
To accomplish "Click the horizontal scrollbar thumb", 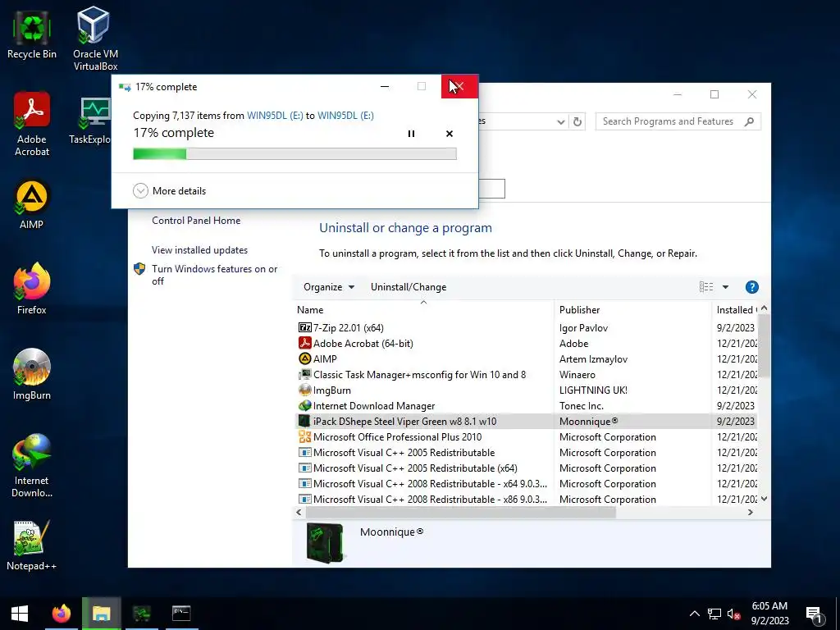I will [x=461, y=512].
